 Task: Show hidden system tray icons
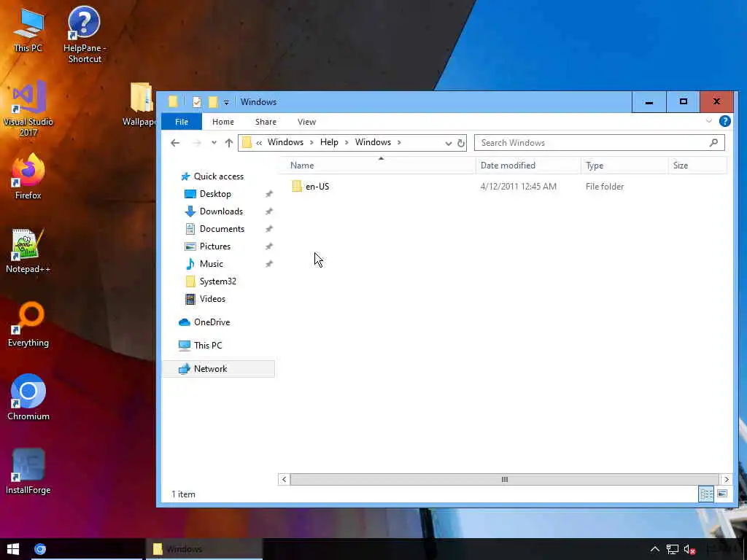tap(655, 550)
